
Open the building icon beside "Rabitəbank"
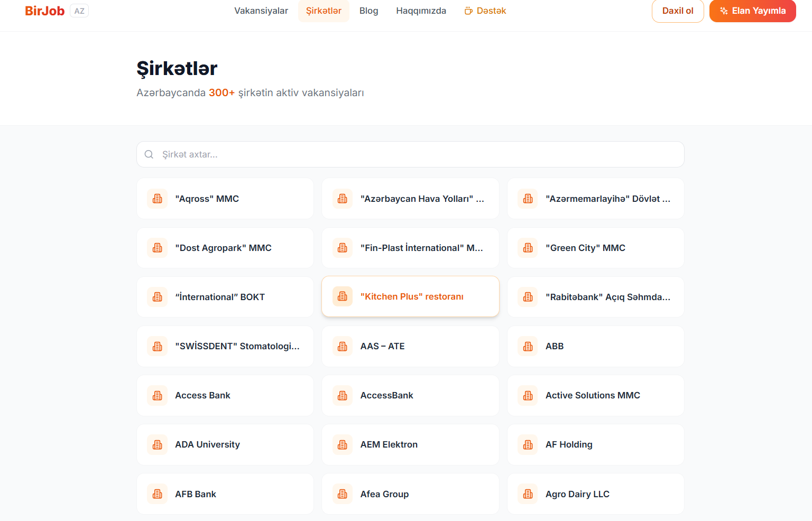click(x=528, y=297)
